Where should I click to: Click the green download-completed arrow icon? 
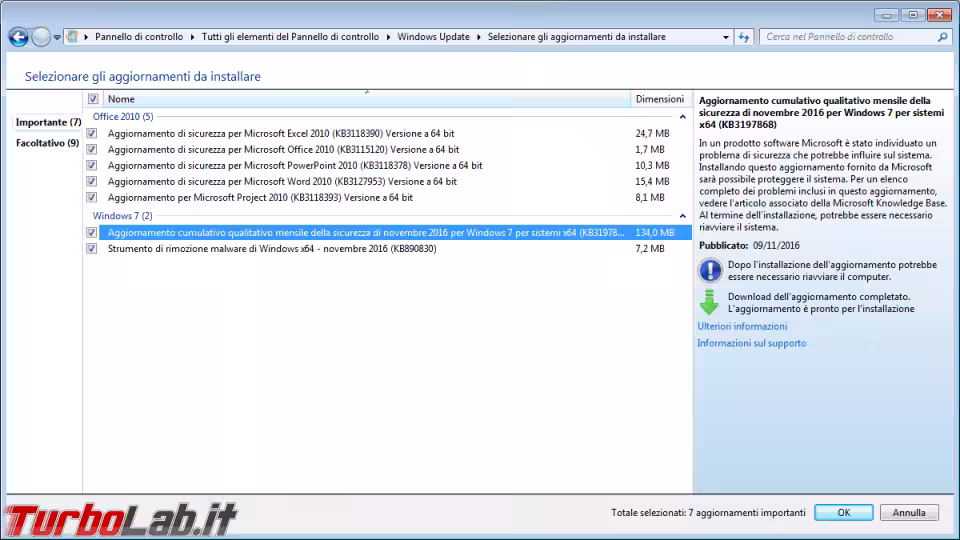[x=709, y=302]
